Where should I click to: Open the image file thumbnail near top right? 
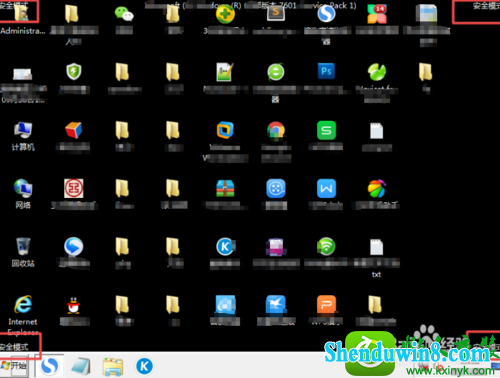(427, 14)
